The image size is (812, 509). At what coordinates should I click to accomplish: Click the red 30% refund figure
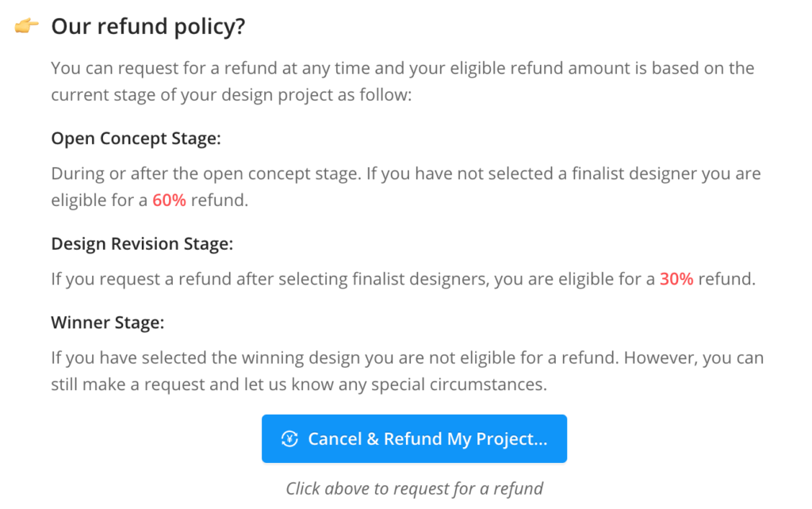click(x=676, y=279)
